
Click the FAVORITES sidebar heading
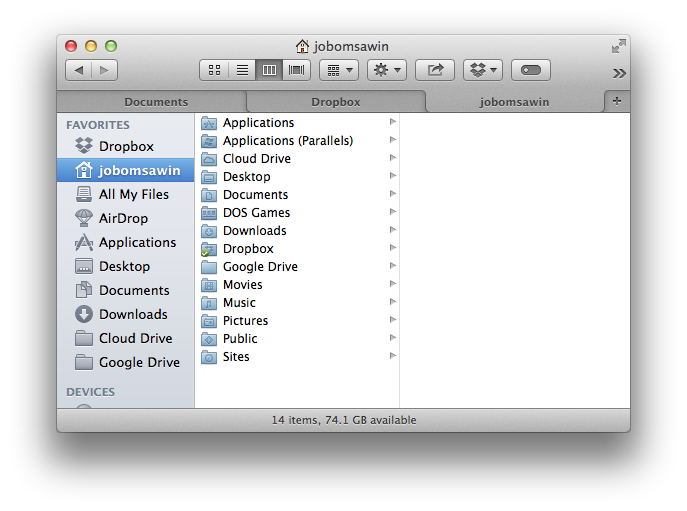pyautogui.click(x=98, y=125)
